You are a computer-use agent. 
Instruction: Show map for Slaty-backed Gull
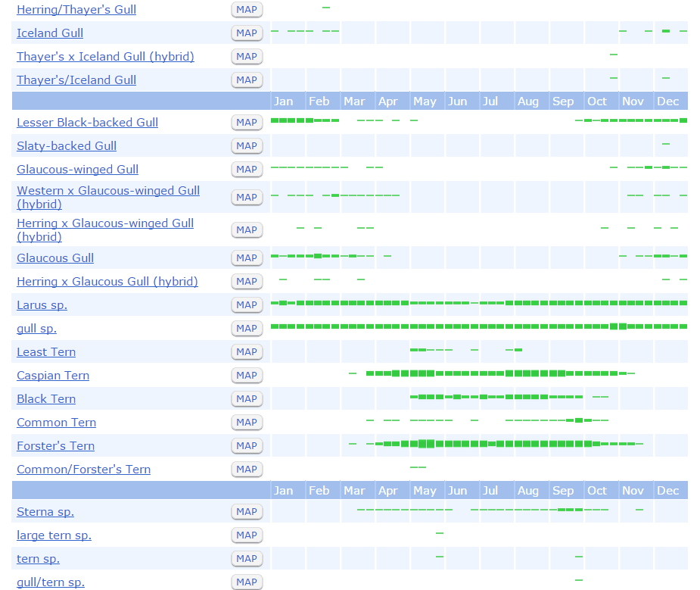[247, 146]
